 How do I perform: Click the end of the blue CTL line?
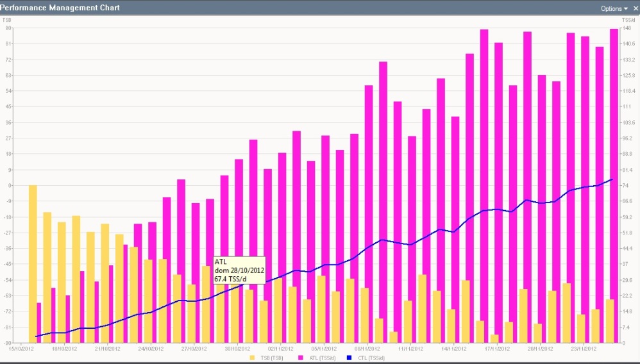click(612, 179)
